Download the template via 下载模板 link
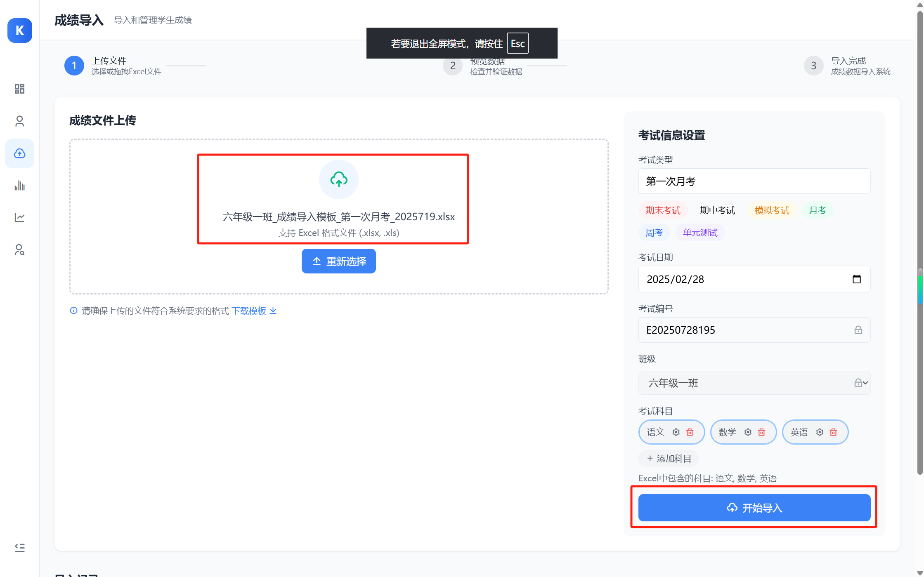Viewport: 924px width, 577px height. pos(249,311)
